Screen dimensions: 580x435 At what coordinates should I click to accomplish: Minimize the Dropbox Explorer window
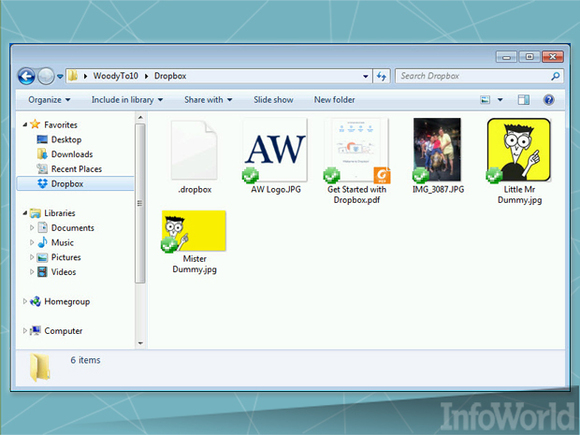pyautogui.click(x=506, y=57)
